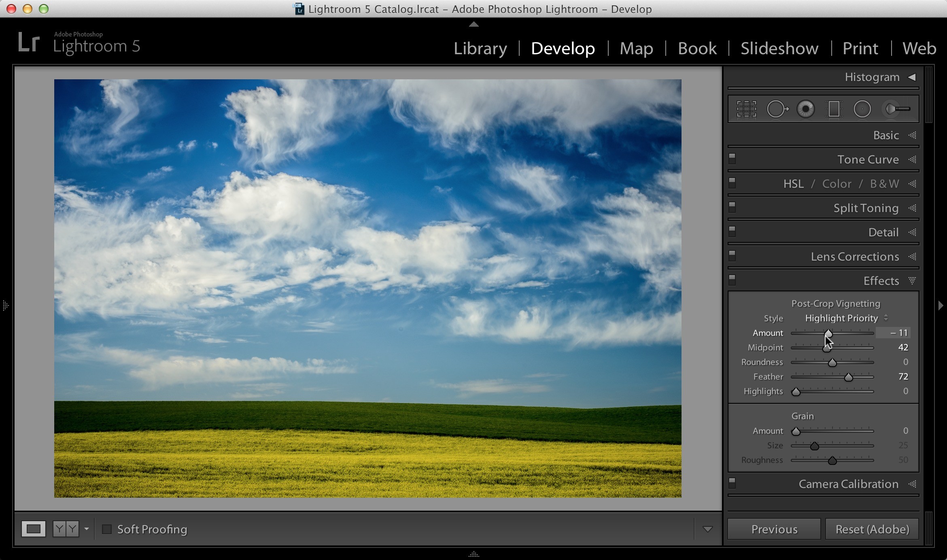This screenshot has width=947, height=560.
Task: Select the Crop Overlay tool
Action: click(746, 109)
